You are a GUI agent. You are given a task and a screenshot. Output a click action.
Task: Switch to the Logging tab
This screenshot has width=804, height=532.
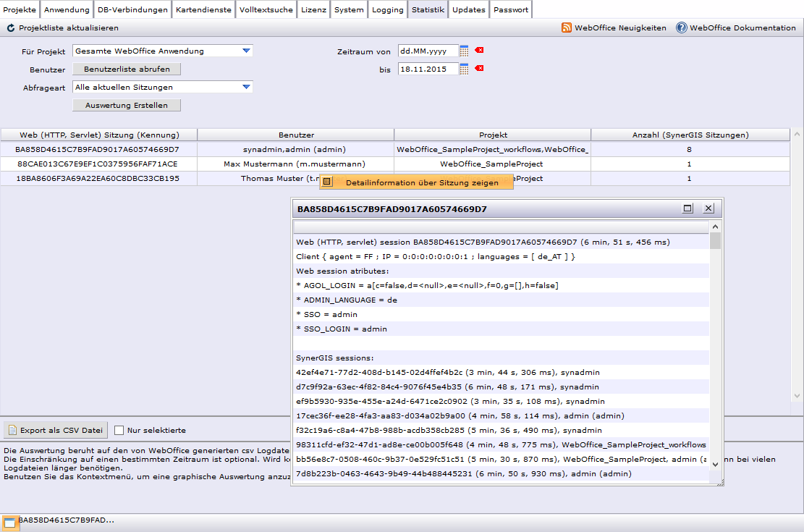coord(387,9)
